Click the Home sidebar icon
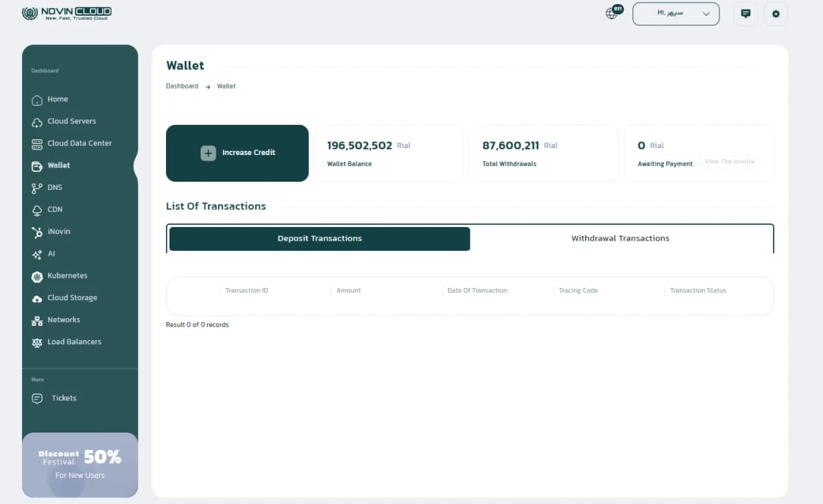The height and width of the screenshot is (504, 823). [37, 100]
